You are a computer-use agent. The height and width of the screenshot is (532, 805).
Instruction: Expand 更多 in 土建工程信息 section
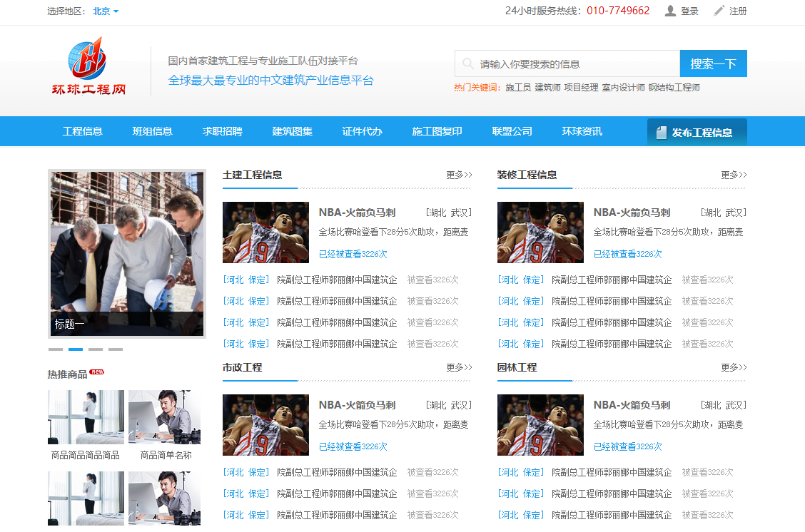point(459,175)
